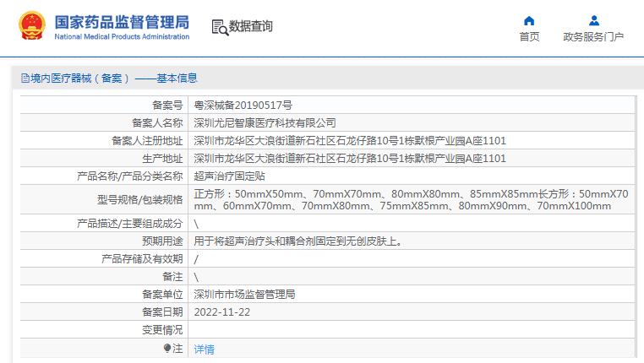Viewport: 644px width, 363px height.
Task: Select 备案单位 value 深圳市市场监督管理局
Action: click(244, 294)
